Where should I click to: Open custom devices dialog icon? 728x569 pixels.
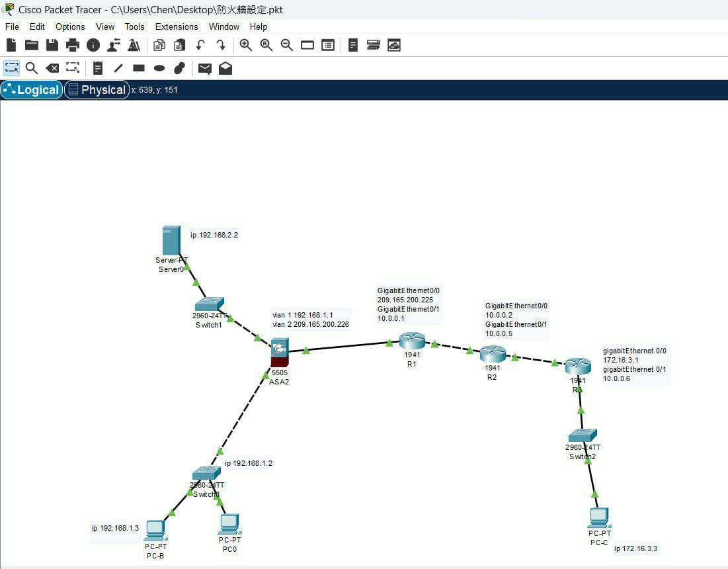pyautogui.click(x=328, y=45)
